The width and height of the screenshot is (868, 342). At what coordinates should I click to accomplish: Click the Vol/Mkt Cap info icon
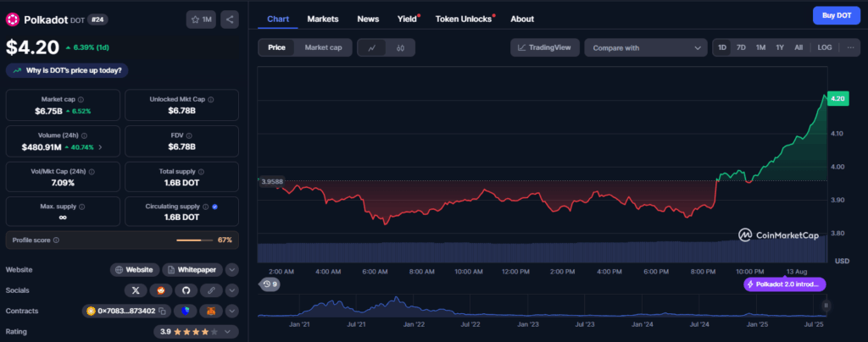pos(91,172)
